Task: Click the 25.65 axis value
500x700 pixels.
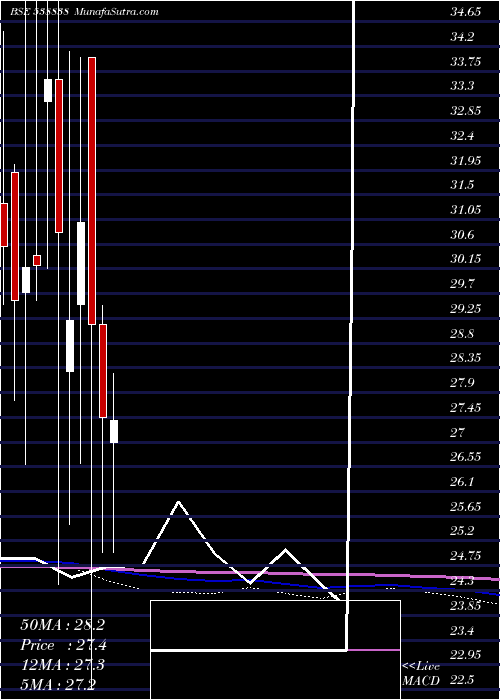Action: [x=466, y=507]
